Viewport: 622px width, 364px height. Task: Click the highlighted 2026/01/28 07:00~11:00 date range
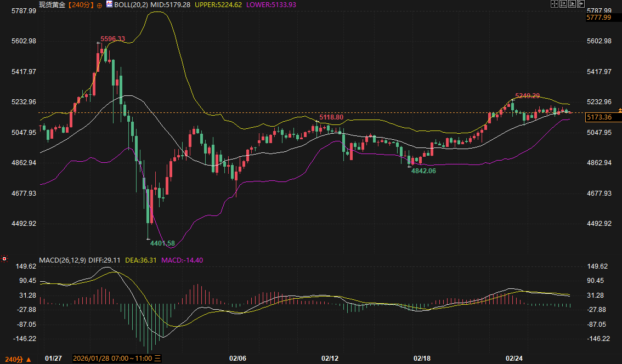(x=112, y=359)
